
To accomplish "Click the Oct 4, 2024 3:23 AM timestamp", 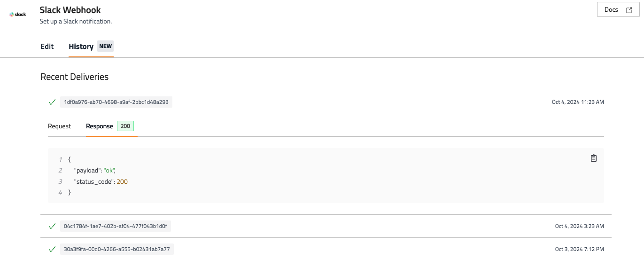I will tap(579, 226).
